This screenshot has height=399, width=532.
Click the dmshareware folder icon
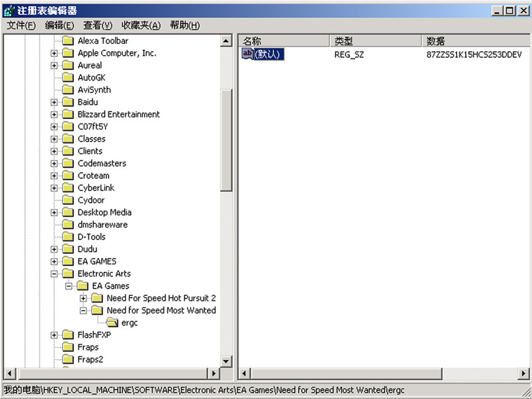click(68, 225)
